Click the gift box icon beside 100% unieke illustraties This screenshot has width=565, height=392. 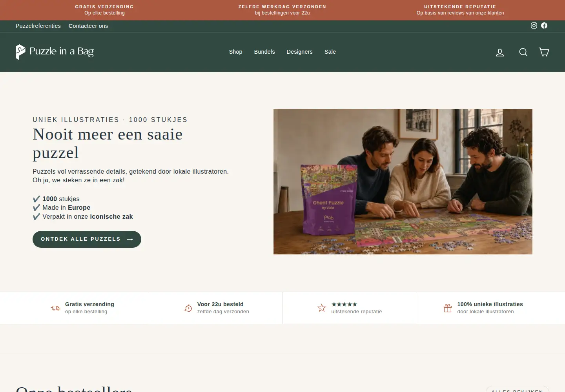point(448,308)
